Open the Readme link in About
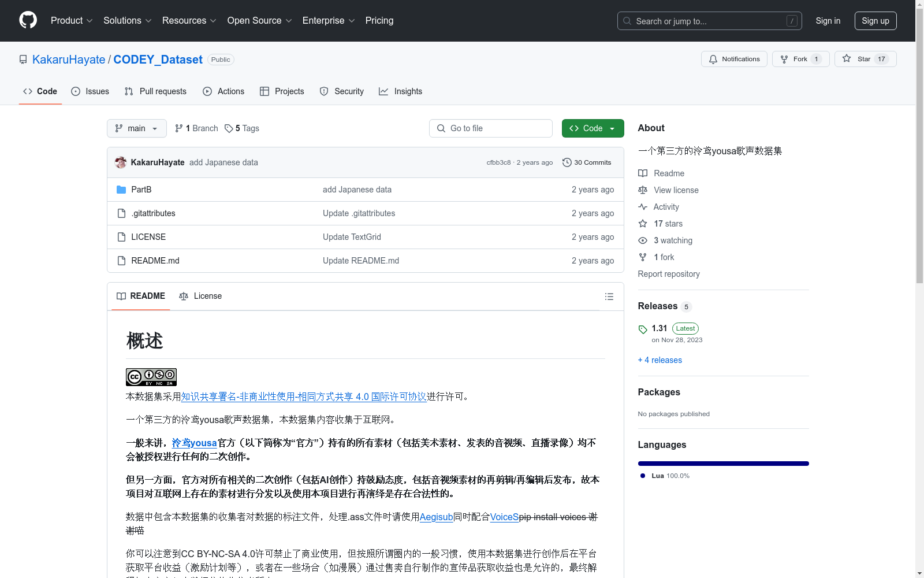924x578 pixels. pyautogui.click(x=661, y=173)
